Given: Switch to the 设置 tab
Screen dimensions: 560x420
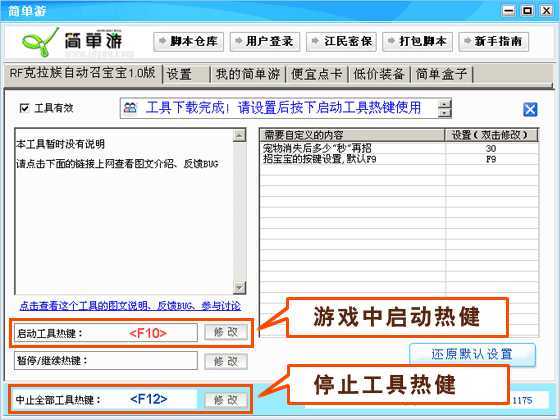Looking at the screenshot, I should tap(186, 74).
